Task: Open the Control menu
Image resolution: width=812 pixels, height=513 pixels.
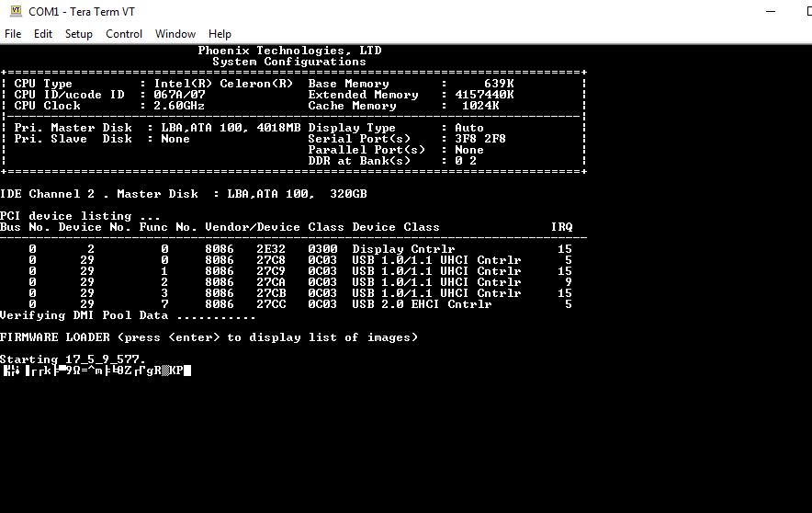Action: (x=124, y=34)
